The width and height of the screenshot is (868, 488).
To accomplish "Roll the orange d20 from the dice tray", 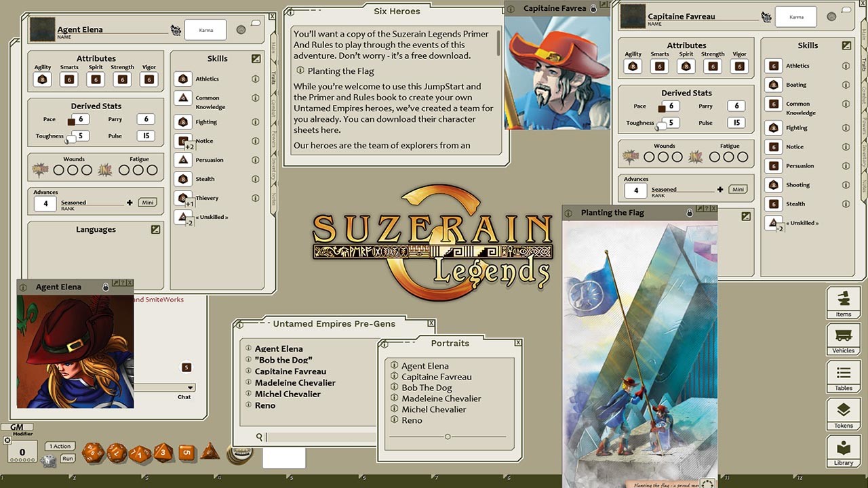I will (x=93, y=453).
